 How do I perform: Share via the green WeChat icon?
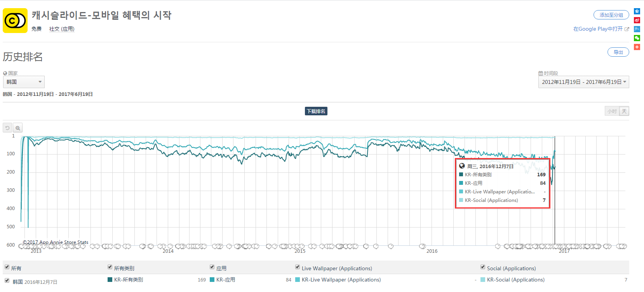click(x=637, y=38)
